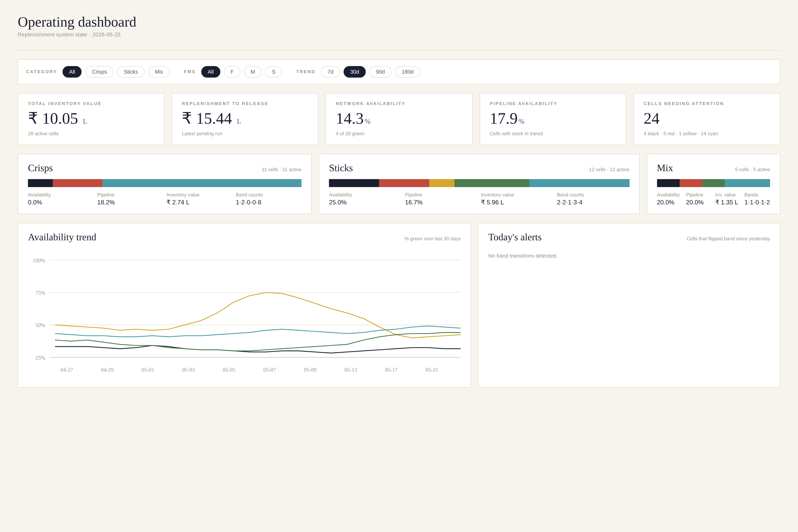Click the '4 of 28 green' subtext
The width and height of the screenshot is (798, 532).
point(350,134)
